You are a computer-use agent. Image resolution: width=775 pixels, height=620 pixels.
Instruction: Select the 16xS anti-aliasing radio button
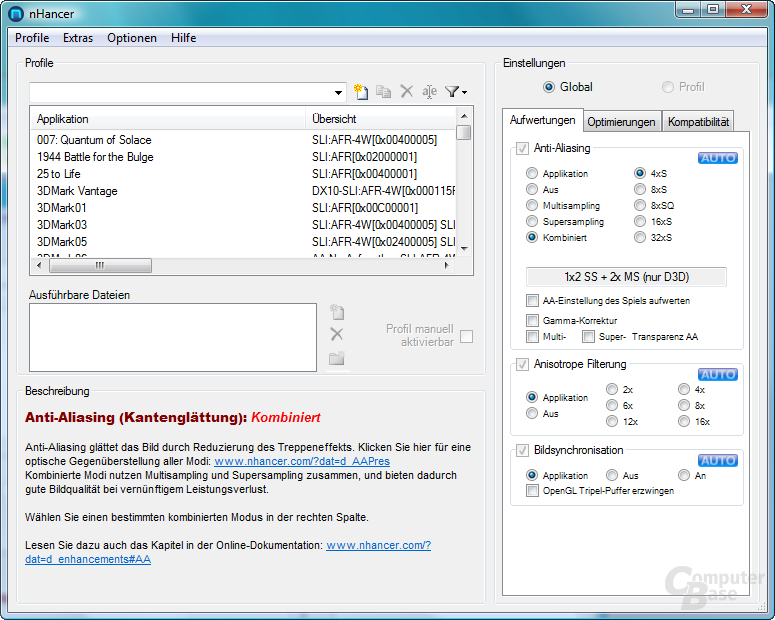pos(640,221)
